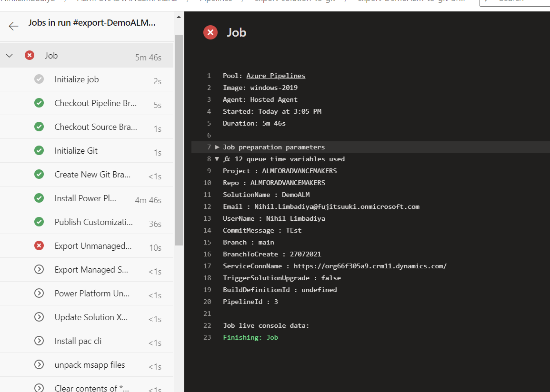Click the red error badge next to the Job heading
Screen dimensions: 550x392
210,32
